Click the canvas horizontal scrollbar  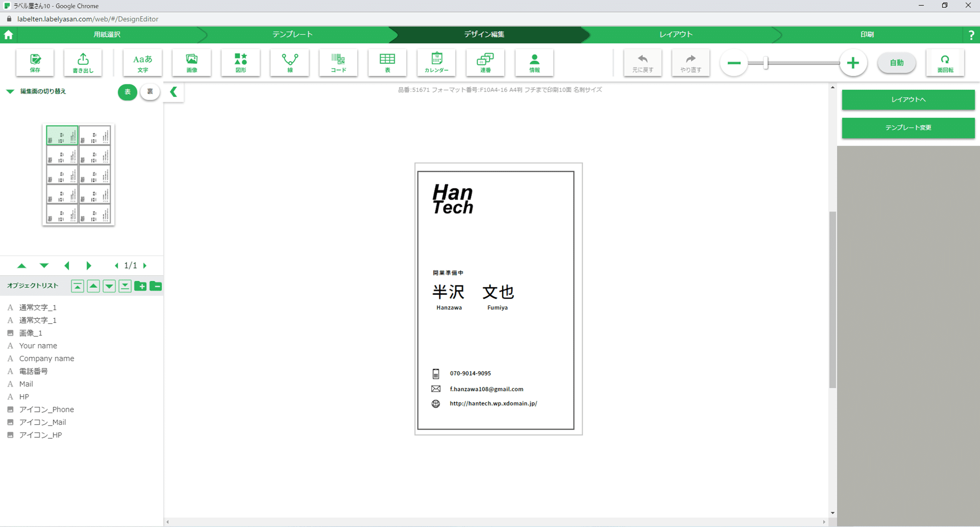click(x=495, y=522)
